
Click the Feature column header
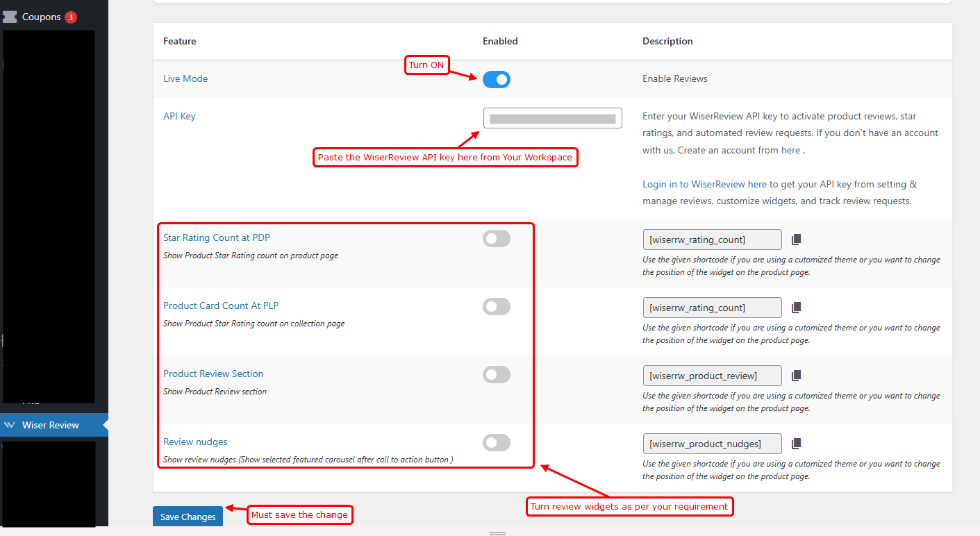point(180,42)
